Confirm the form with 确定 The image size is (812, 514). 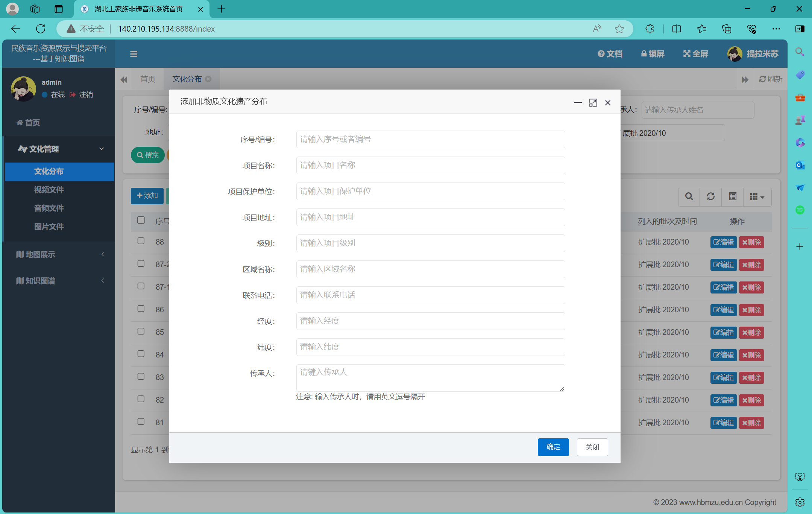(553, 447)
